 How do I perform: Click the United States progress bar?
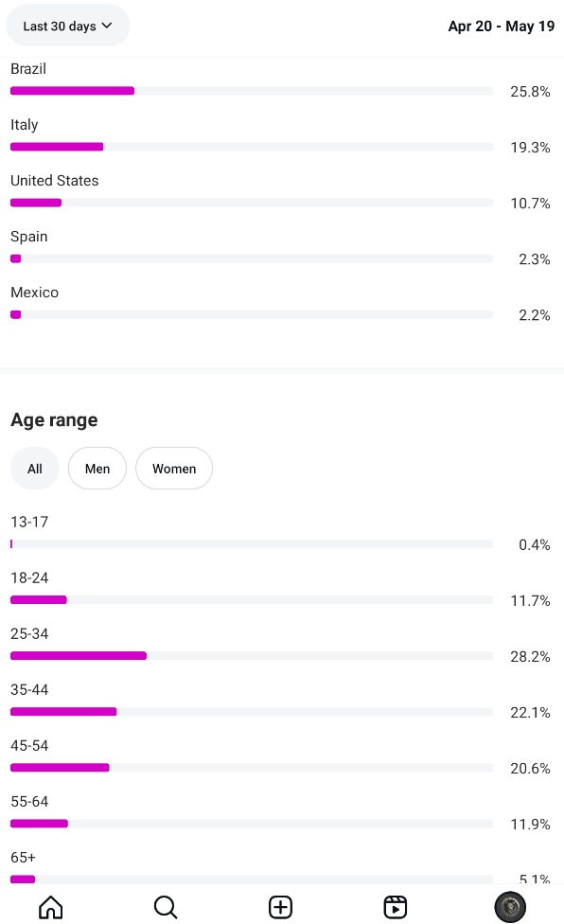(x=252, y=203)
